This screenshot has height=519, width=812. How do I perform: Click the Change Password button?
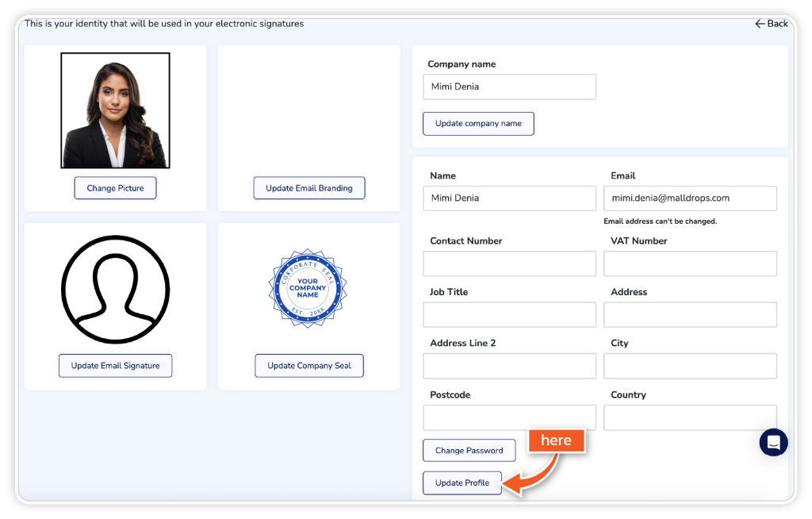469,451
